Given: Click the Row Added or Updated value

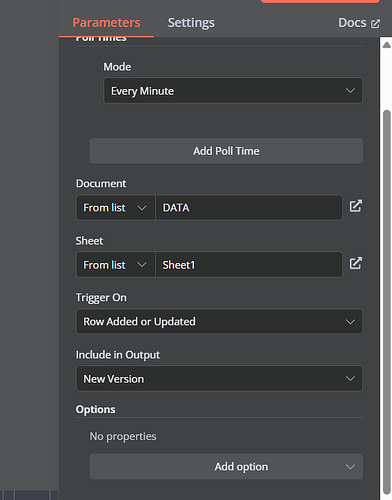Looking at the screenshot, I should (x=139, y=322).
